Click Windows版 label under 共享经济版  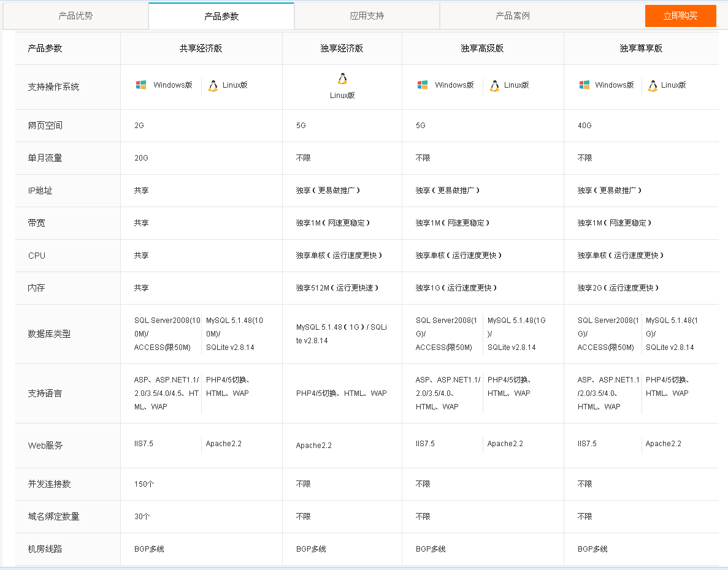point(173,85)
